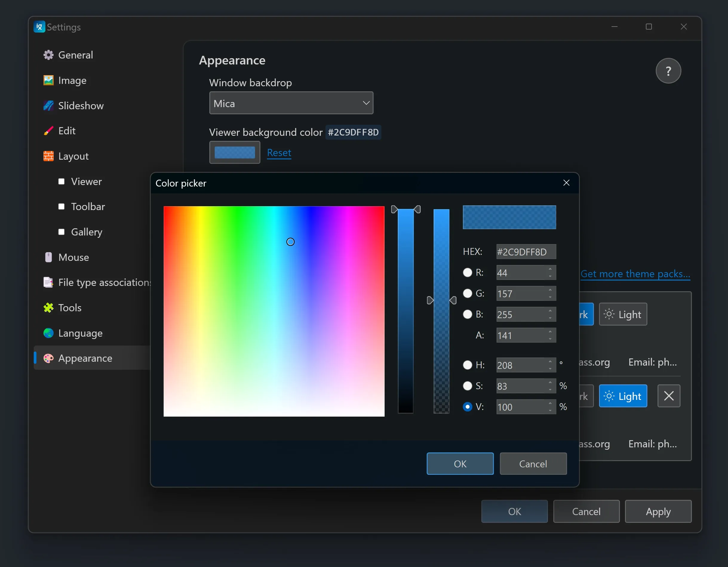Click the Reset background color link
Viewport: 728px width, 567px height.
pyautogui.click(x=279, y=152)
